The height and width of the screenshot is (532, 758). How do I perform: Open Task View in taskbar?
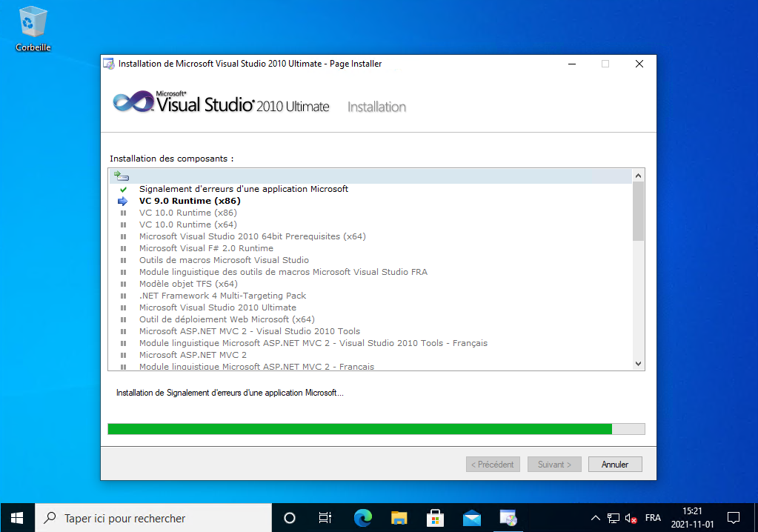(325, 518)
